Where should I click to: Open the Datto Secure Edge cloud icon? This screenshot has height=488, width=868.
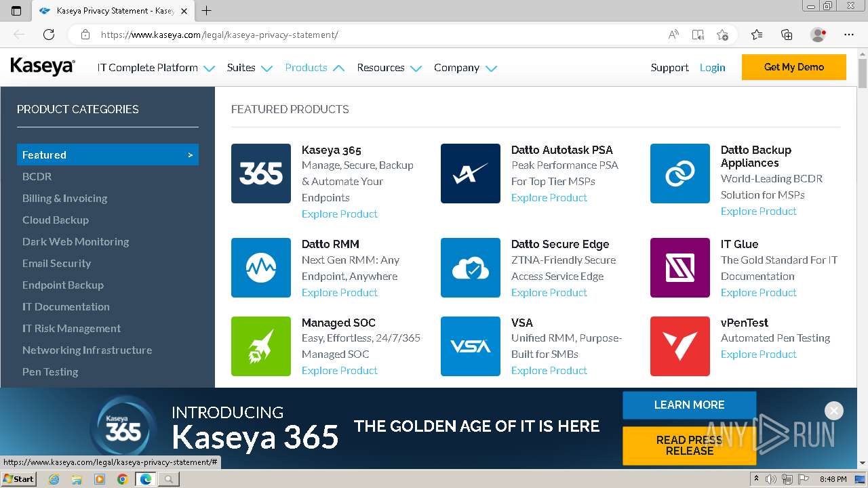[471, 268]
